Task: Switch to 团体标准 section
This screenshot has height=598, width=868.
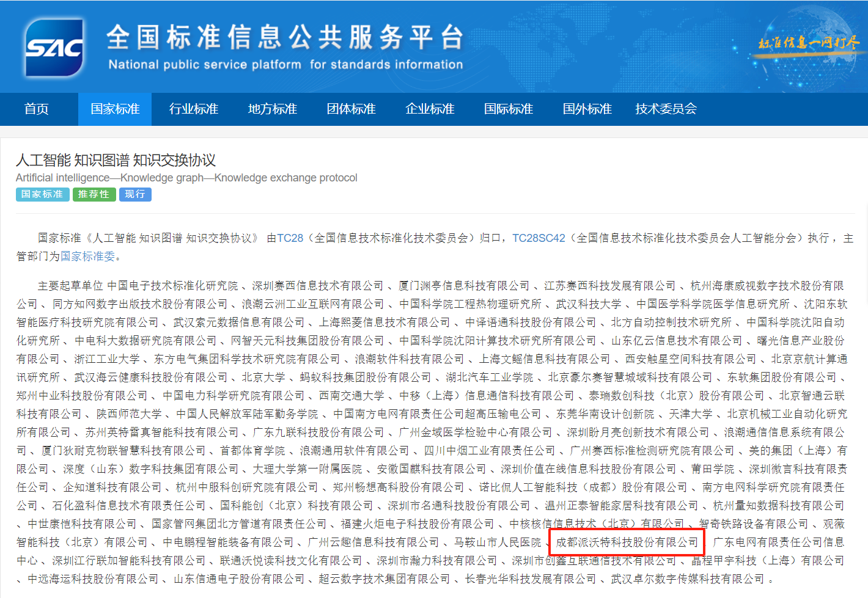Action: pos(351,109)
